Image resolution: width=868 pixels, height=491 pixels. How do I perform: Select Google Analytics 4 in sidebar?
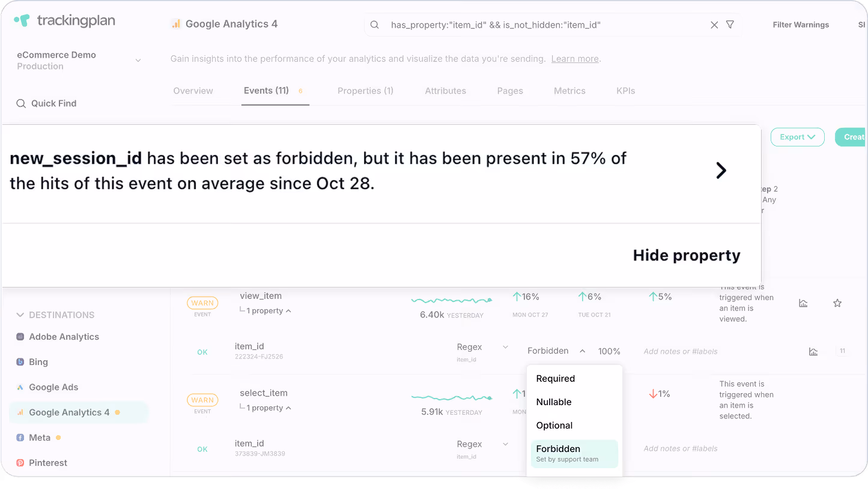[x=78, y=412]
